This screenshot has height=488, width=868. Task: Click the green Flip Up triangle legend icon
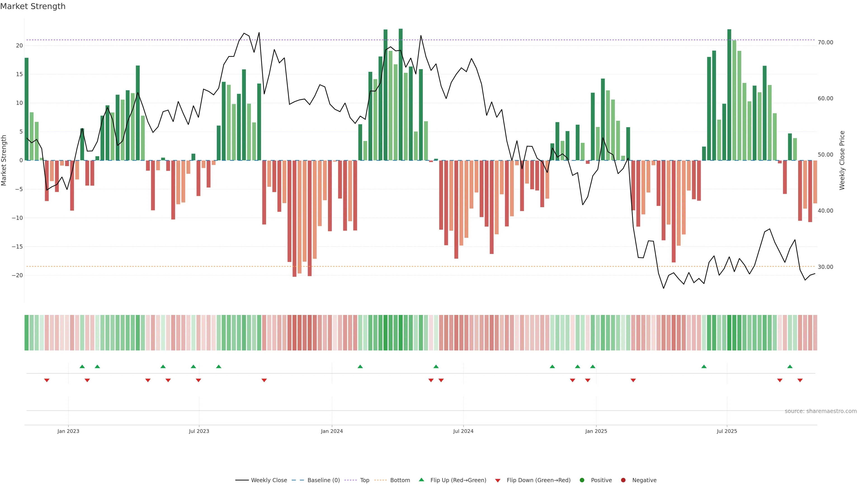(421, 480)
